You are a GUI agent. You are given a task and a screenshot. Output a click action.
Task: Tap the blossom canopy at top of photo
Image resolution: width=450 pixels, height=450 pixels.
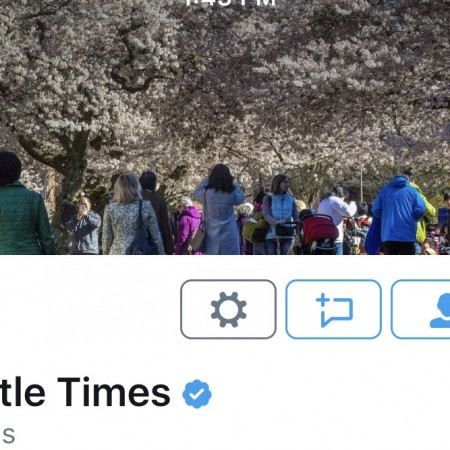coord(225,67)
